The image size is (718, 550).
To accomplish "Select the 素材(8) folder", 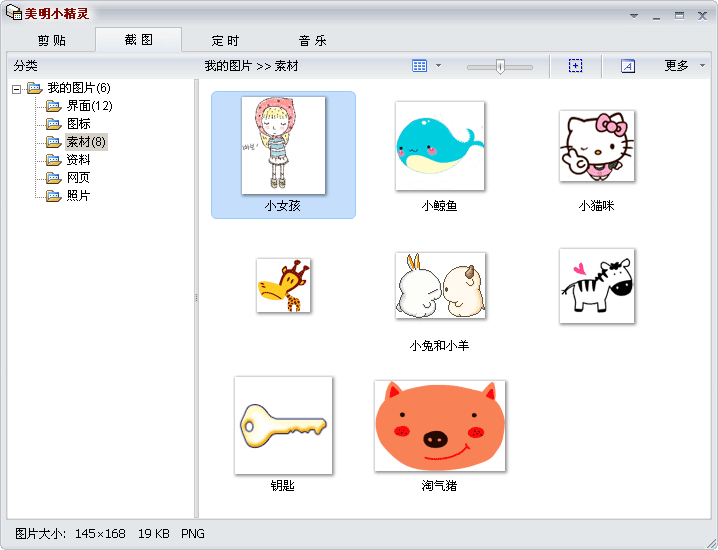I will point(86,142).
